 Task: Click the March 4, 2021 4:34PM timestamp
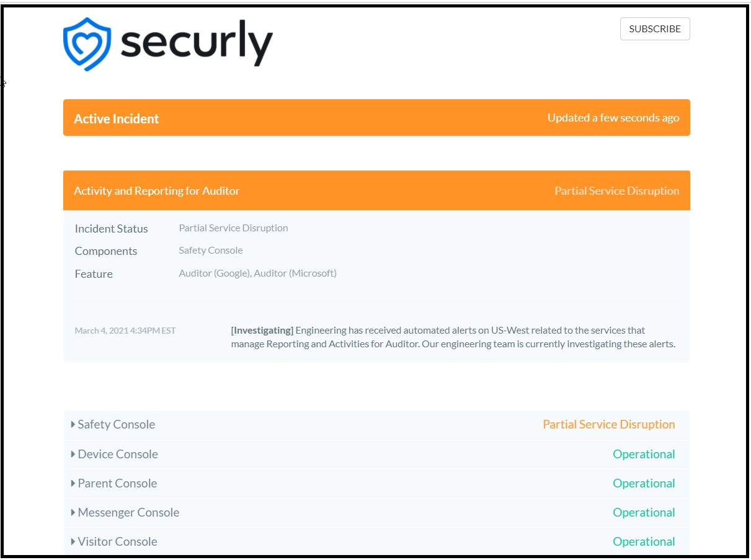[x=125, y=331]
